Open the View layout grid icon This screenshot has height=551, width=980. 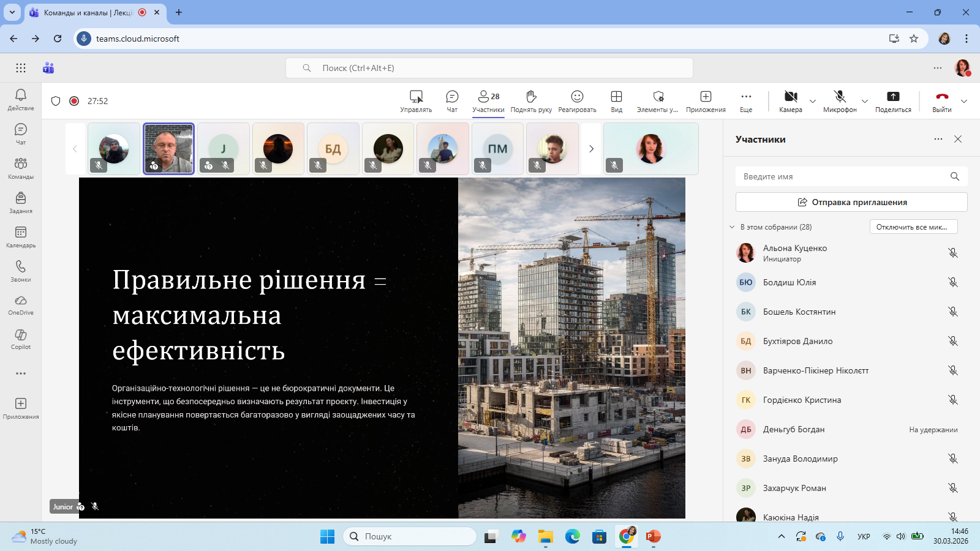click(x=616, y=101)
